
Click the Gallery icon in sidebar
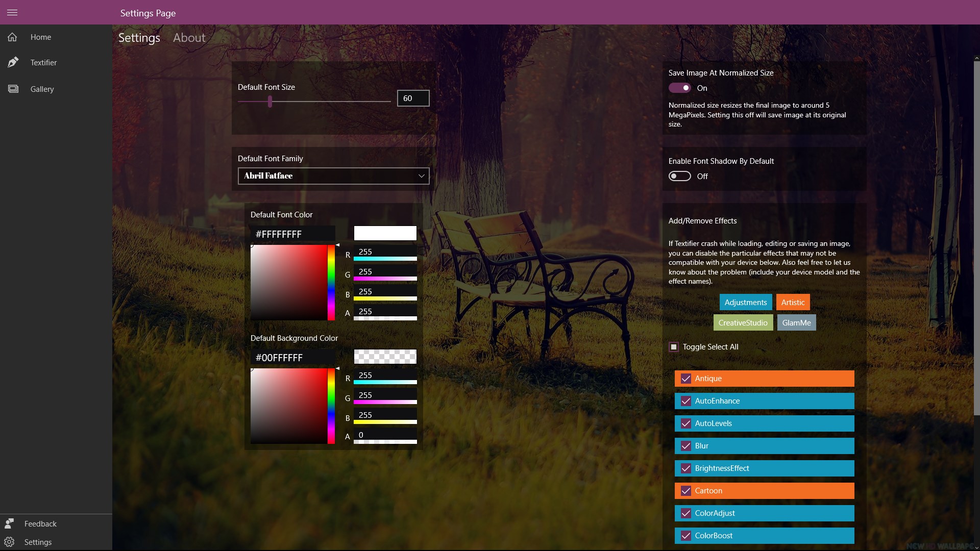13,89
